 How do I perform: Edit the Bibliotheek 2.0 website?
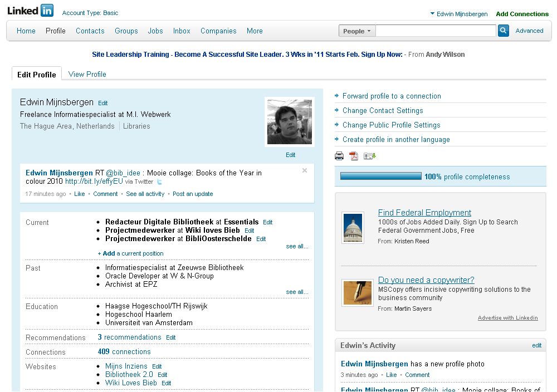pos(162,375)
